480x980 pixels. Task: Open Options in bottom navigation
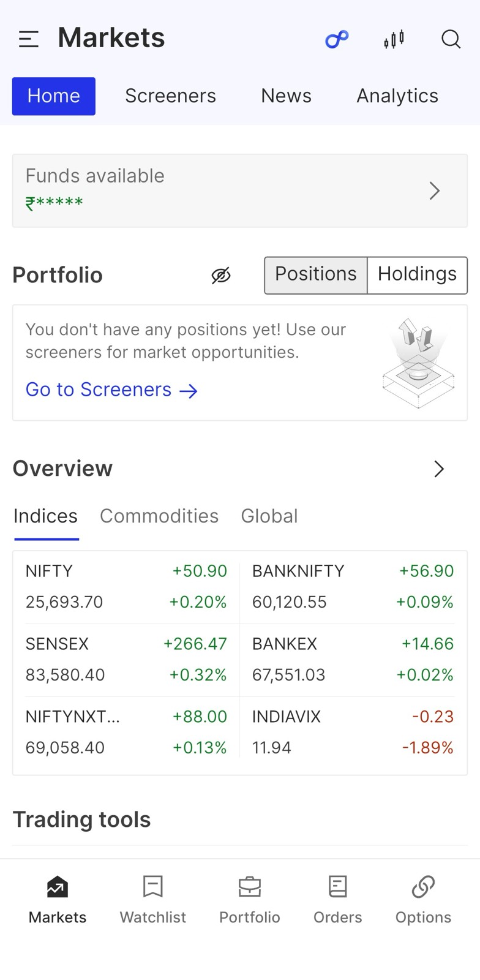coord(423,899)
